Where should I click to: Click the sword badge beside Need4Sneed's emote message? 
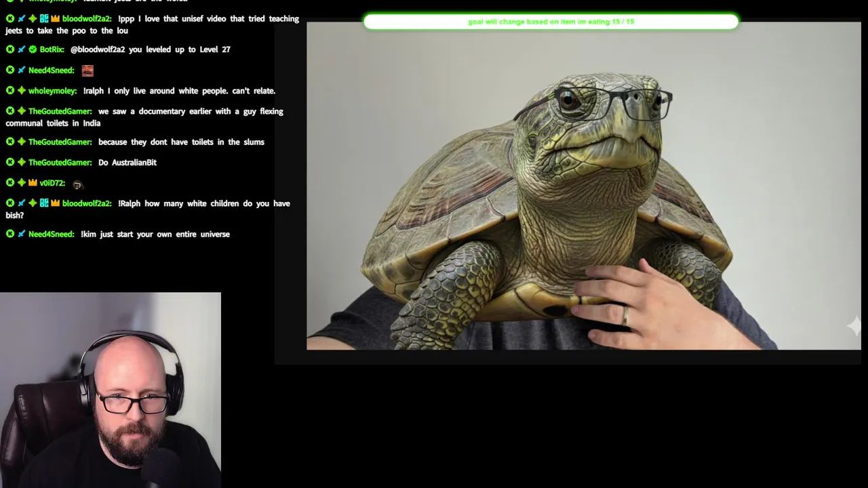pyautogui.click(x=22, y=70)
